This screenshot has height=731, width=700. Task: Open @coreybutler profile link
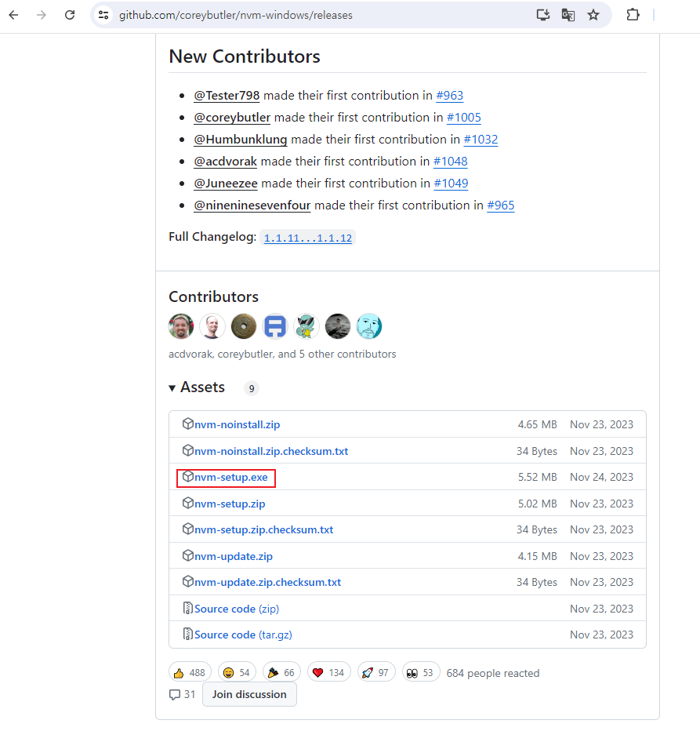[x=232, y=118]
